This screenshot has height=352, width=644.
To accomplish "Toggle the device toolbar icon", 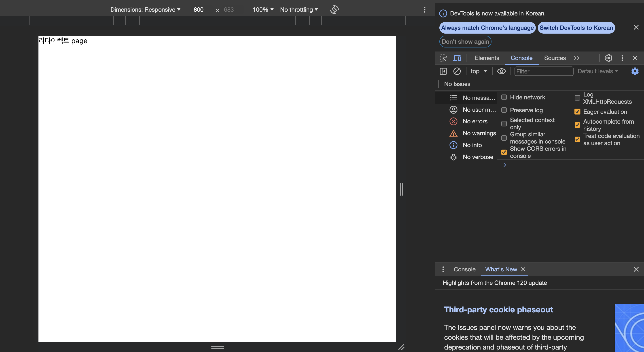I will pos(457,58).
